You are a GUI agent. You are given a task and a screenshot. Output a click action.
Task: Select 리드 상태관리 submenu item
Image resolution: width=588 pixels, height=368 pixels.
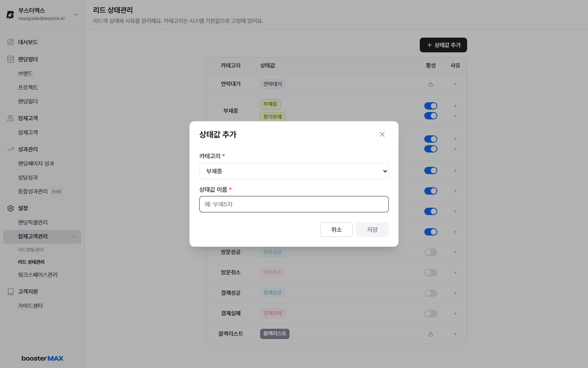click(x=31, y=262)
